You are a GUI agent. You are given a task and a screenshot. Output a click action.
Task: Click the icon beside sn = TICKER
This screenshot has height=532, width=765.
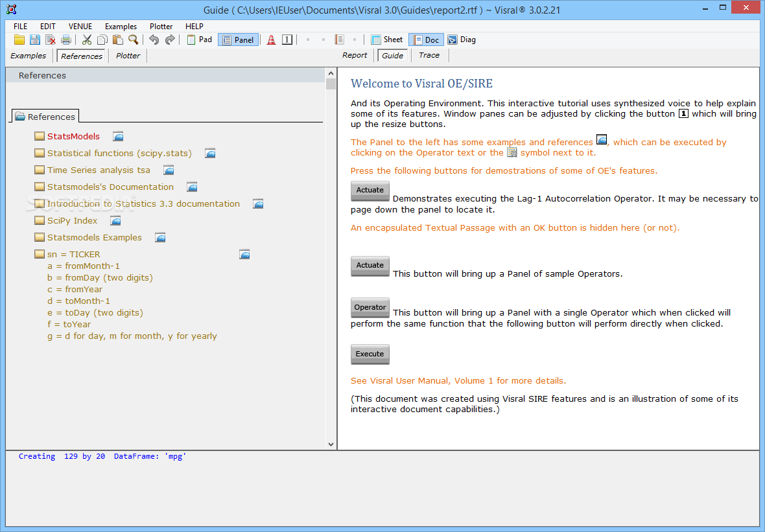point(244,255)
